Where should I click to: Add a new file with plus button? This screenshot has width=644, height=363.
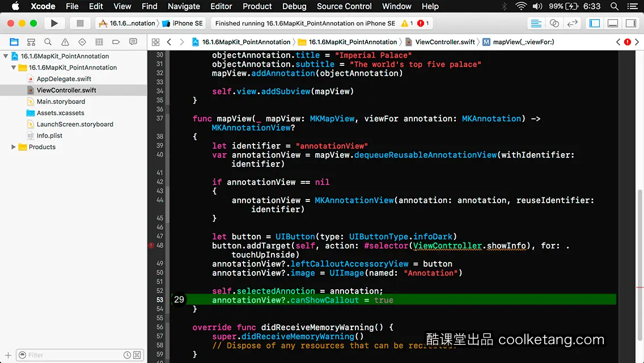pyautogui.click(x=8, y=355)
